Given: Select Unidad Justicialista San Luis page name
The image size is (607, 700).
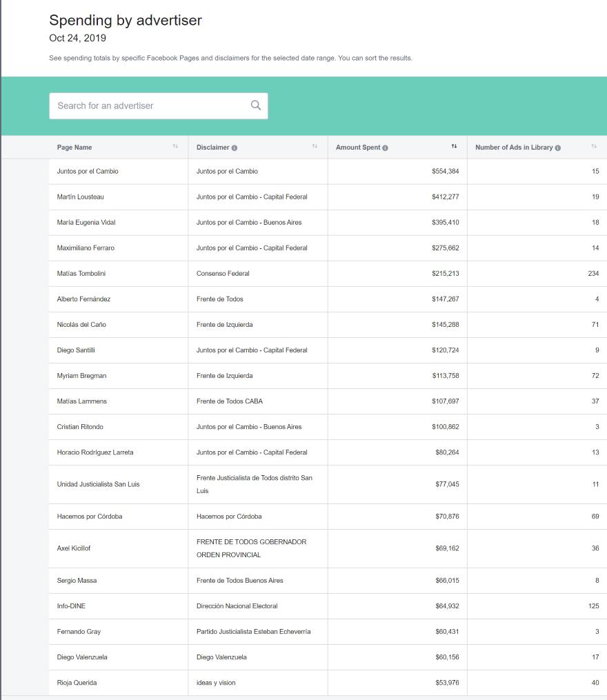Looking at the screenshot, I should click(x=98, y=484).
